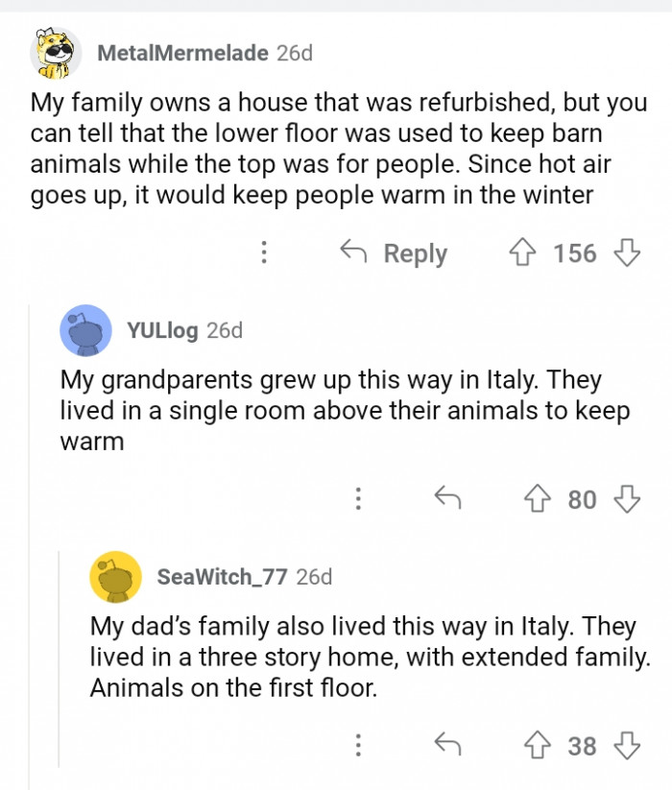Open YULlog's user profile
Viewport: 672px width, 790px height.
162,330
